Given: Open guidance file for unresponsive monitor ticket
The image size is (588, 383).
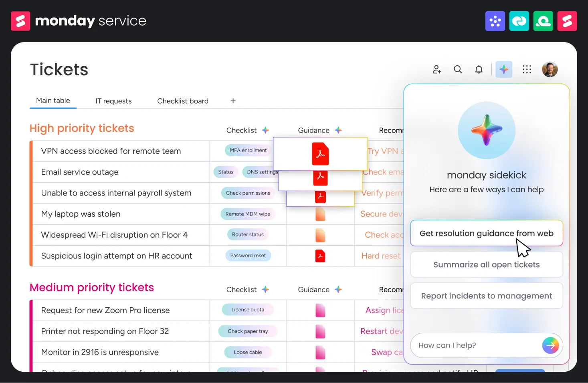Looking at the screenshot, I should (320, 352).
